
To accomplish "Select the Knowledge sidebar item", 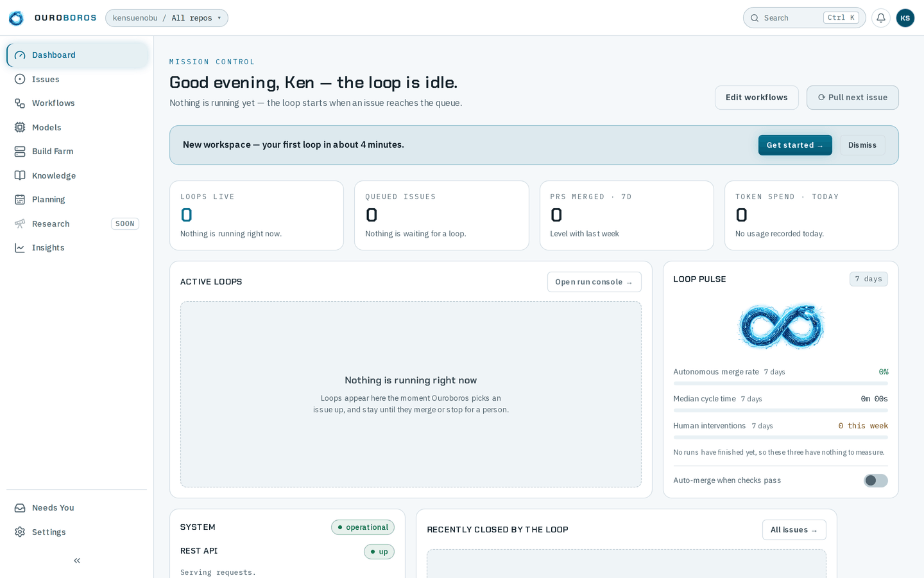I will (78, 175).
